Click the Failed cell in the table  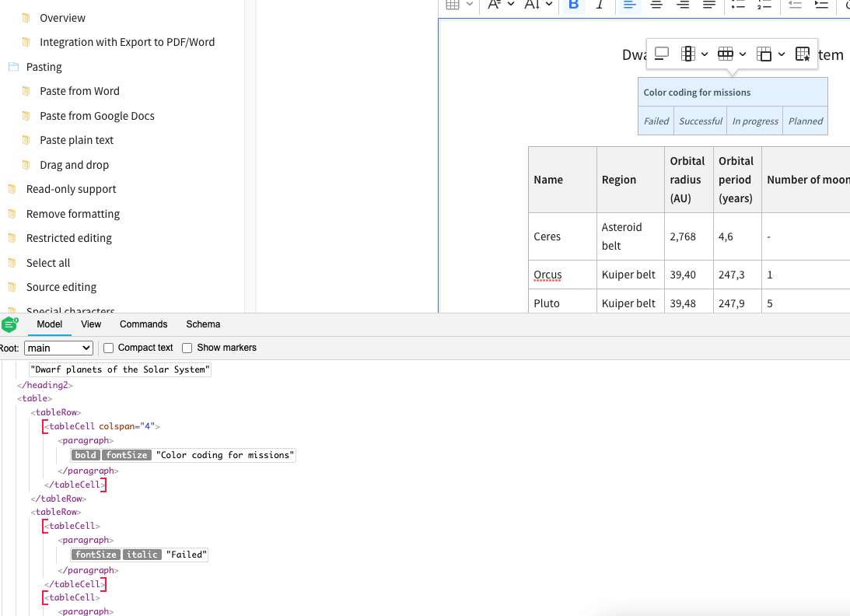[656, 121]
